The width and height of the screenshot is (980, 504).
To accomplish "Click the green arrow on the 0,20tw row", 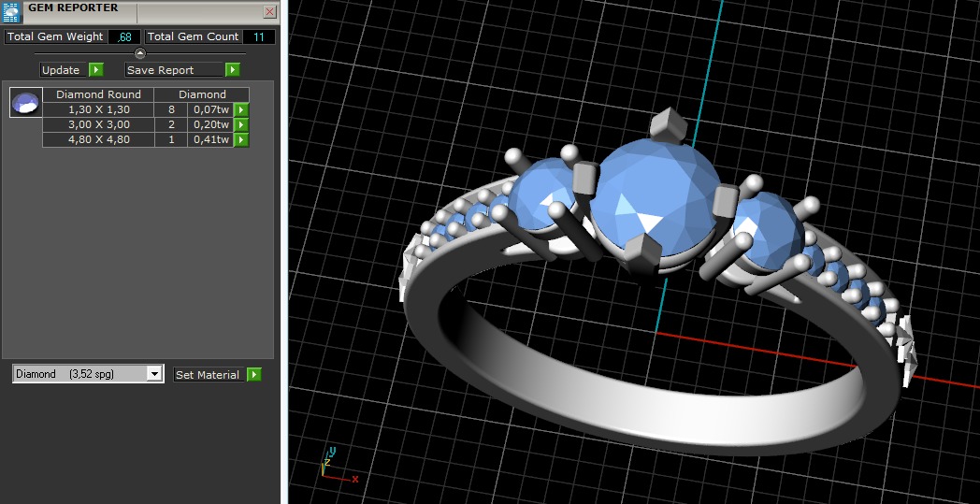I will click(x=241, y=125).
